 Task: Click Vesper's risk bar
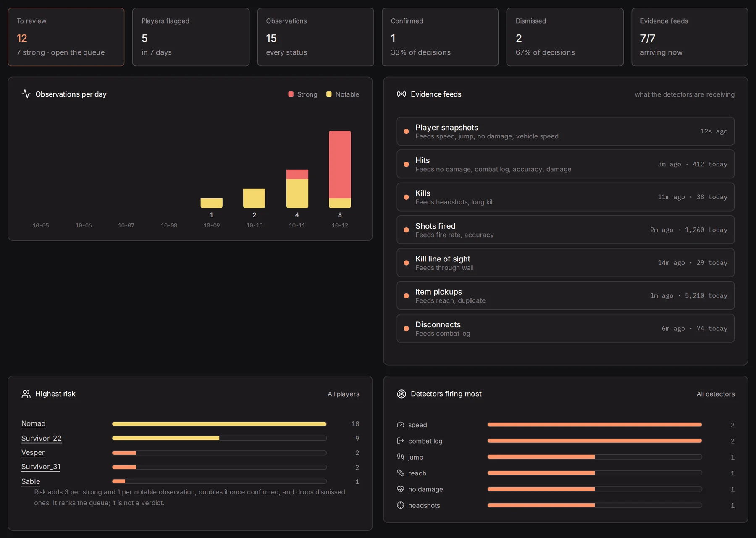tap(219, 453)
